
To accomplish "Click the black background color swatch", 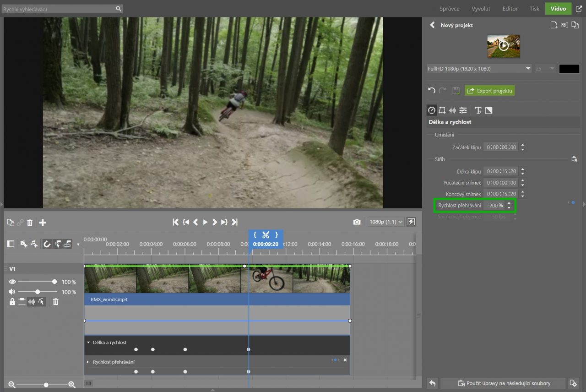I will [569, 69].
